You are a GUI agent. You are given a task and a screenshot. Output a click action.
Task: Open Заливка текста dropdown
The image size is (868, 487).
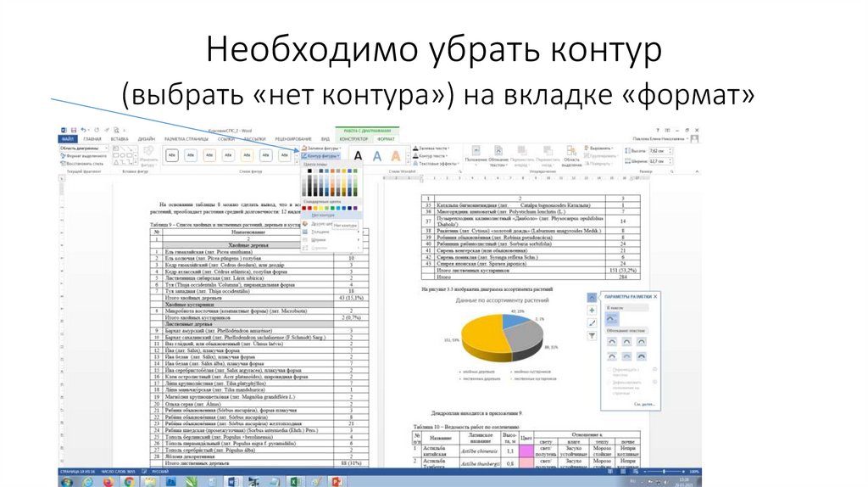[x=431, y=148]
